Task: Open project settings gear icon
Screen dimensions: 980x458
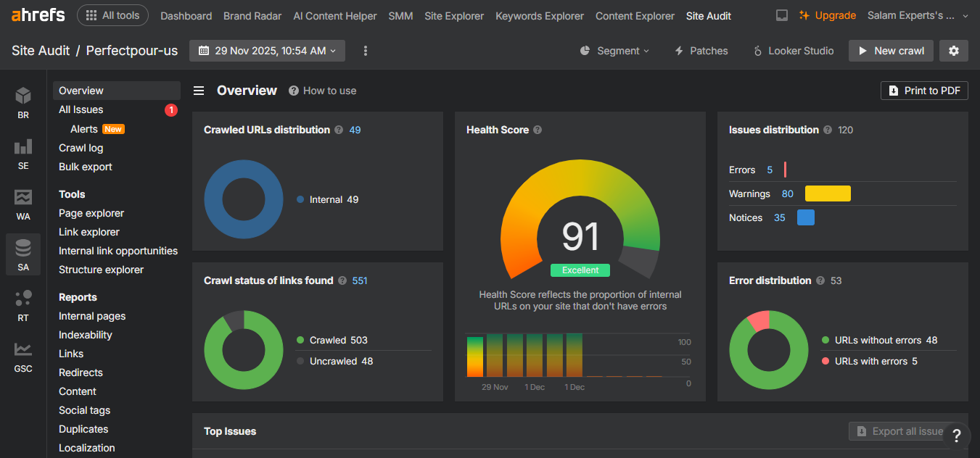Action: 954,51
